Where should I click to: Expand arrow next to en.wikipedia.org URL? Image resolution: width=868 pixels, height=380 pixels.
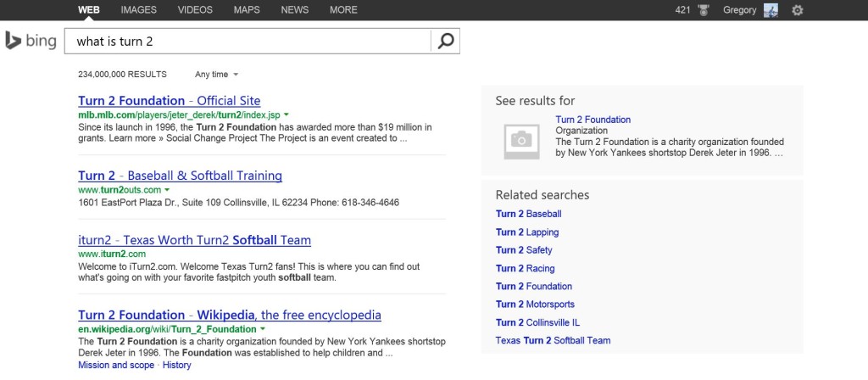tap(263, 329)
